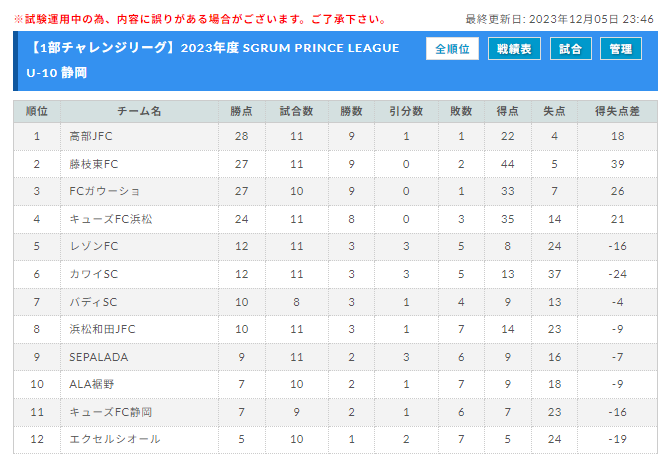Open team 藤枝東FC entry
Viewport: 665px width, 460px height.
94,164
